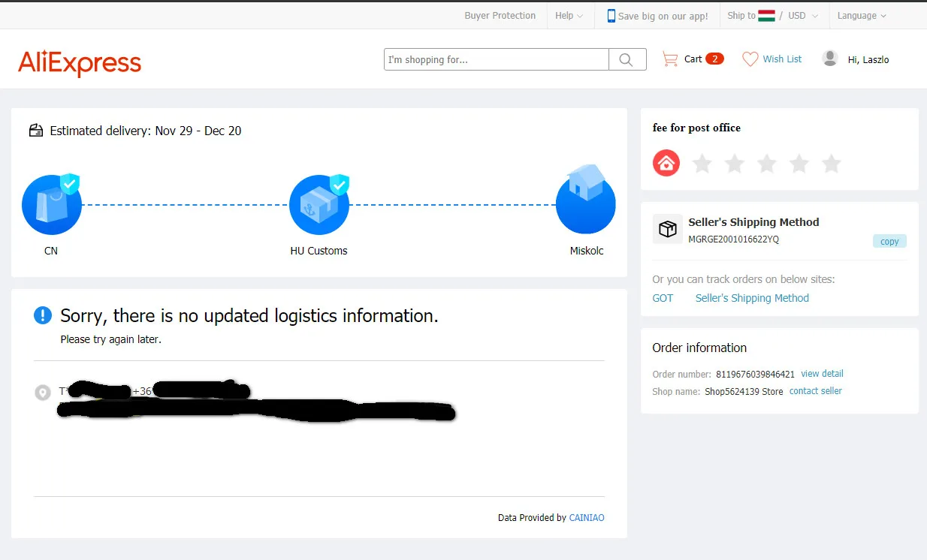Open the Language dropdown
927x560 pixels.
click(862, 16)
